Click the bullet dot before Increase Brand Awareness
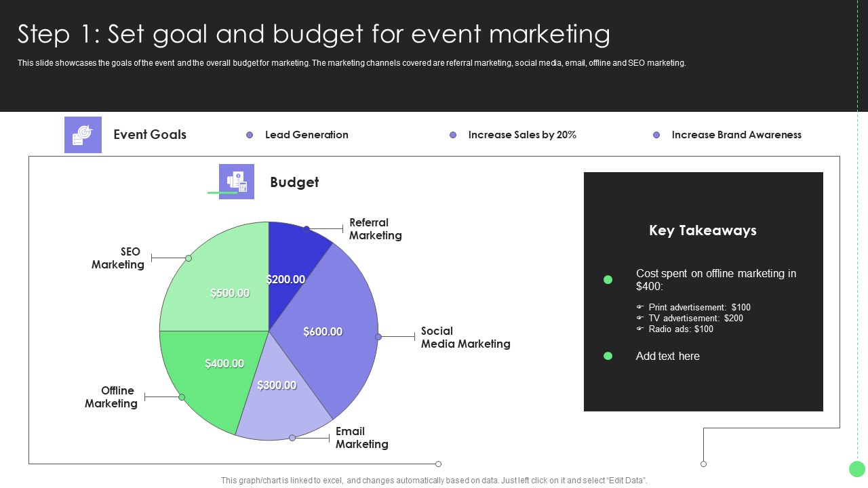The image size is (868, 488). pyautogui.click(x=656, y=135)
